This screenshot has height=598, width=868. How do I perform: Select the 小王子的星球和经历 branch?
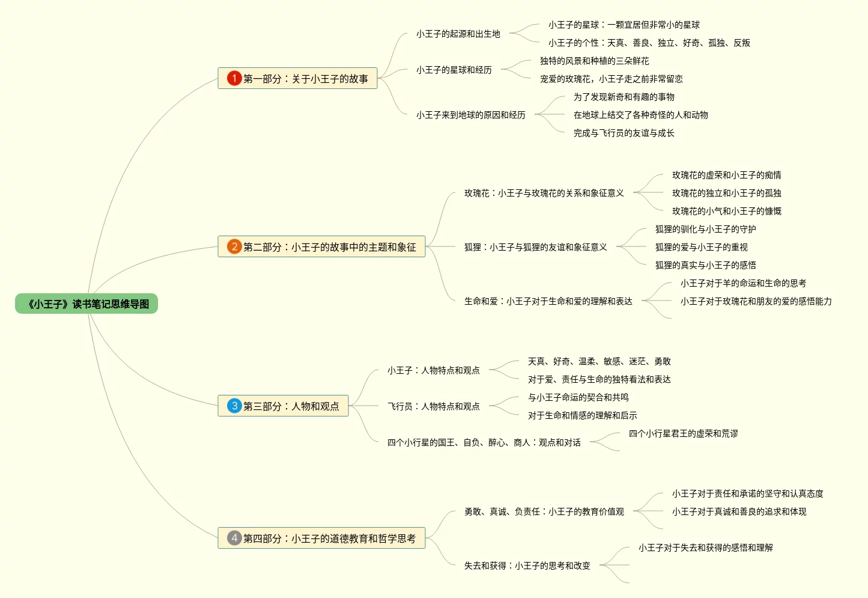[454, 70]
